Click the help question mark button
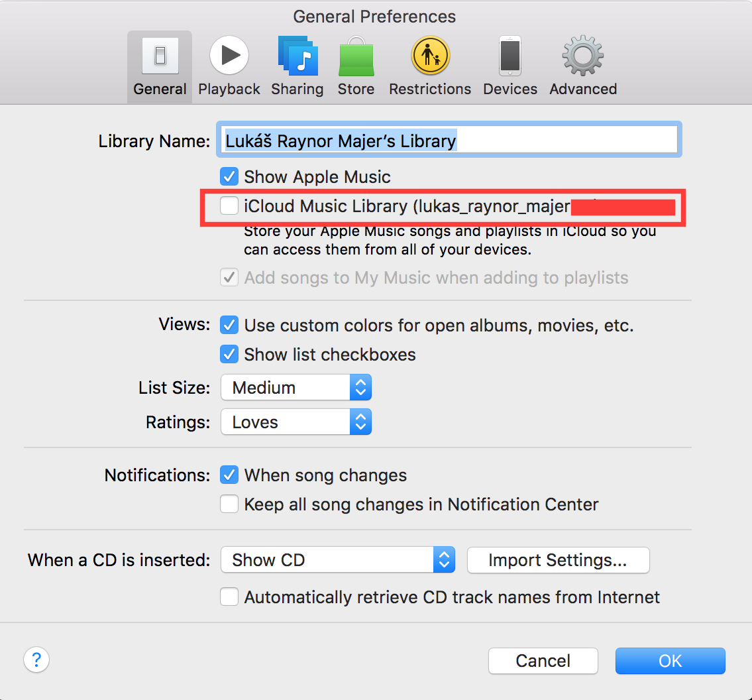Image resolution: width=752 pixels, height=700 pixels. [x=36, y=660]
